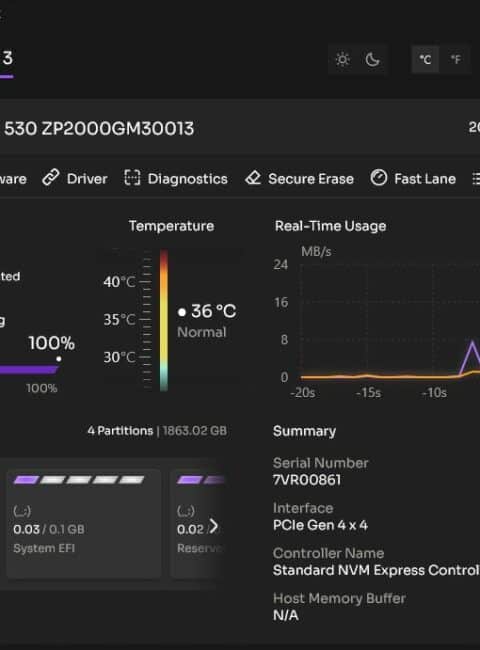Viewport: 480px width, 650px height.
Task: Open the Secure Erase section
Action: click(300, 179)
